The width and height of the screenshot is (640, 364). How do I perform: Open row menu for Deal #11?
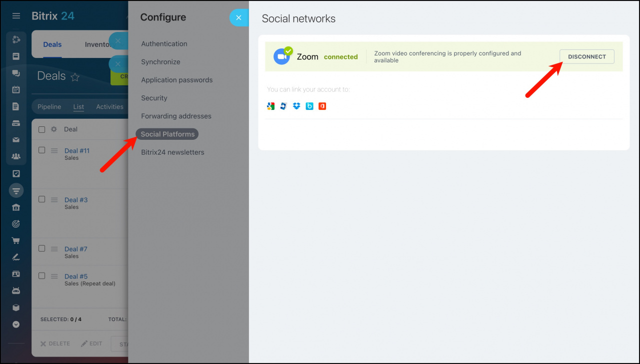tap(54, 150)
